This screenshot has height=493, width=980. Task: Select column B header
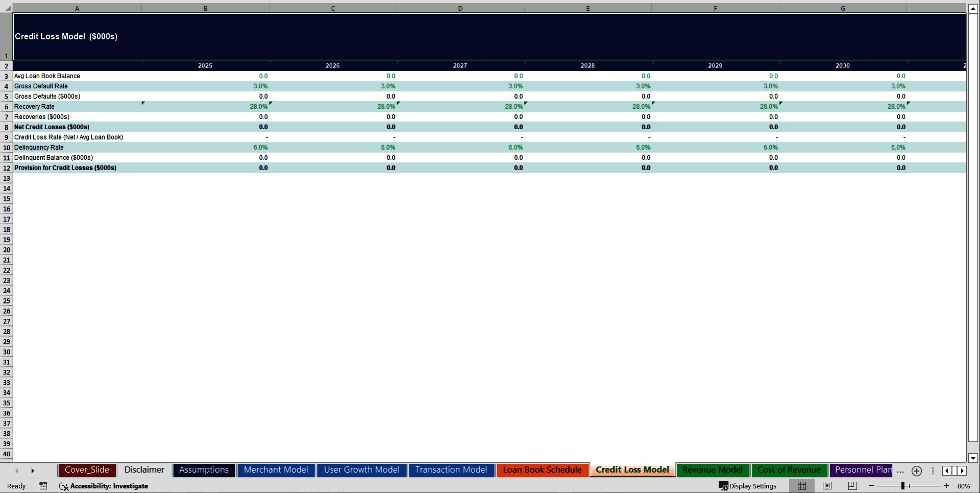pyautogui.click(x=205, y=8)
